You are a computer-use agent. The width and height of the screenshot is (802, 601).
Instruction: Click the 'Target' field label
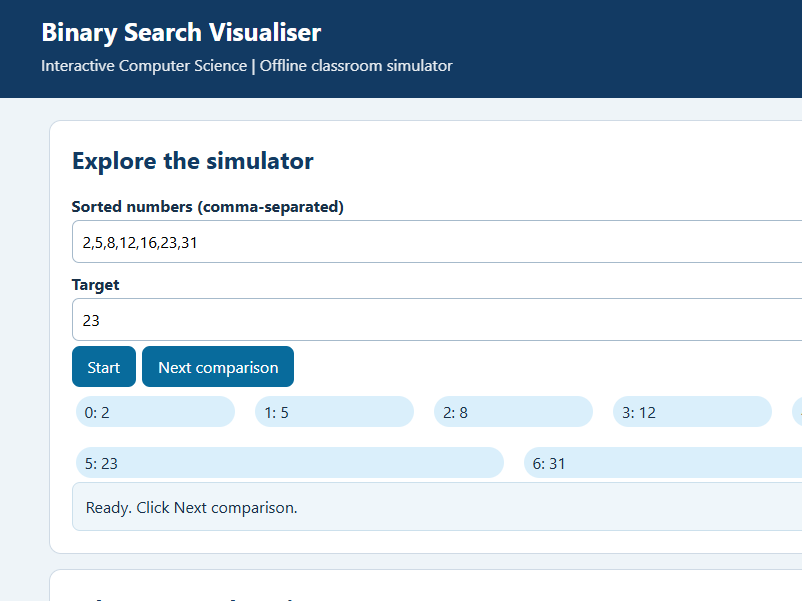click(x=96, y=284)
